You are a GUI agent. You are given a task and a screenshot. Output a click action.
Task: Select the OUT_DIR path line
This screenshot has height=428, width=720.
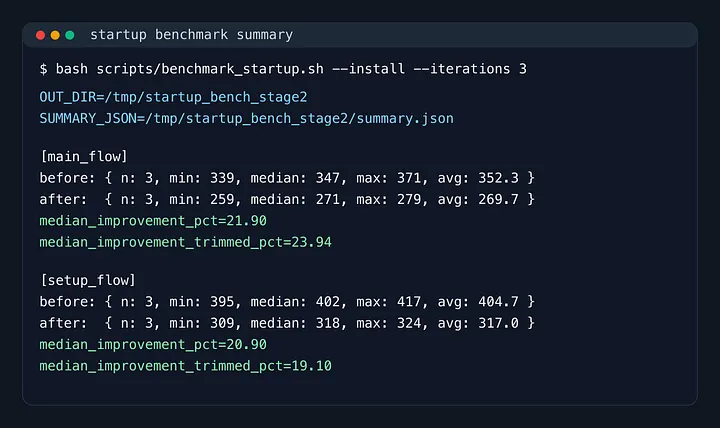173,97
